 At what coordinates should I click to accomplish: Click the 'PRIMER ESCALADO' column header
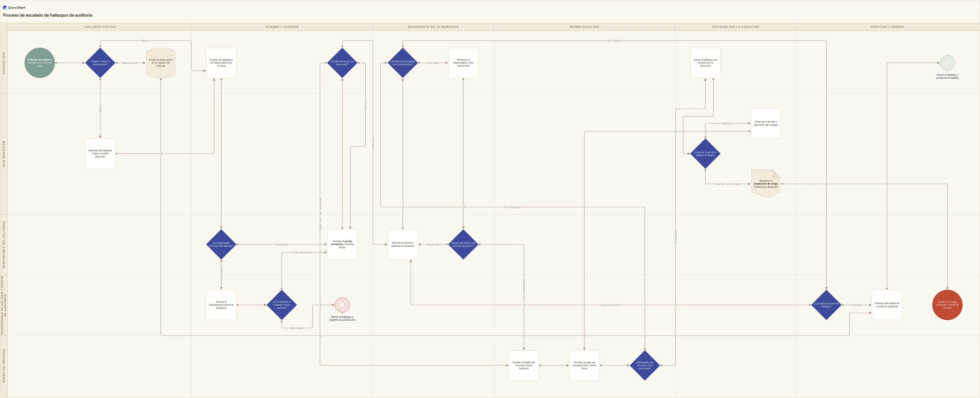584,27
